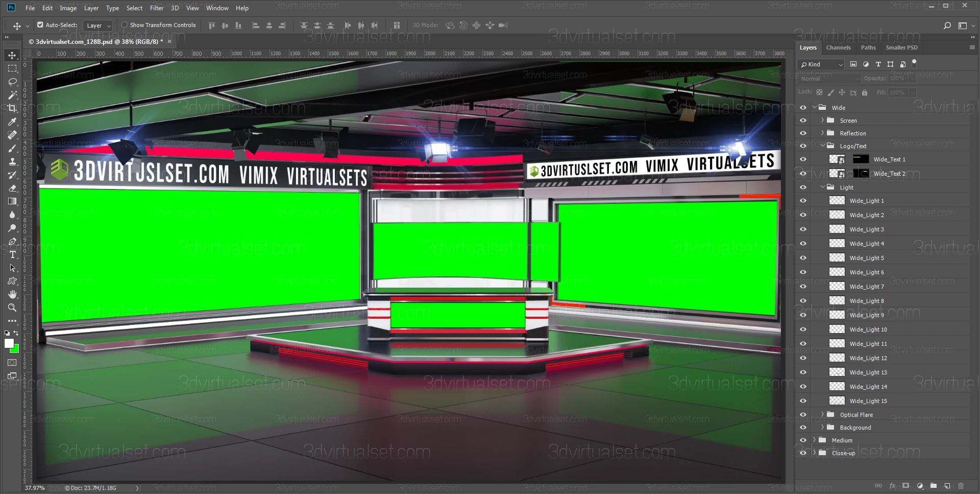
Task: Expand the Reflection group
Action: coord(822,133)
